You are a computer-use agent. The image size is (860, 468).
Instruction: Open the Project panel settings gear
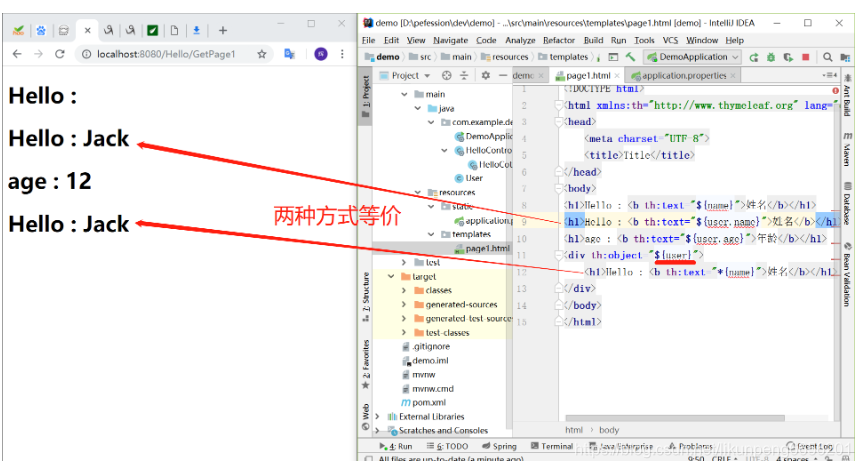[x=485, y=75]
